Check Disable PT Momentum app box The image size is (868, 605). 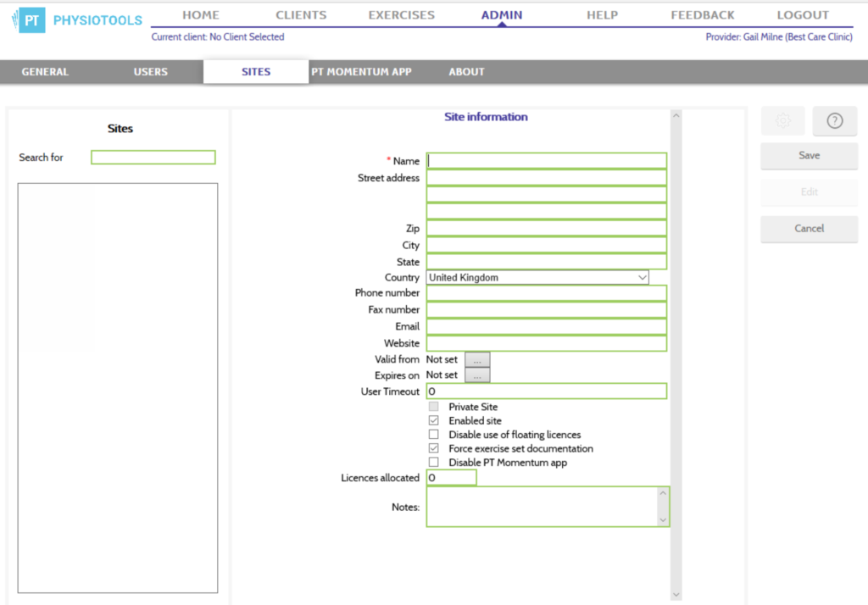[x=433, y=462]
